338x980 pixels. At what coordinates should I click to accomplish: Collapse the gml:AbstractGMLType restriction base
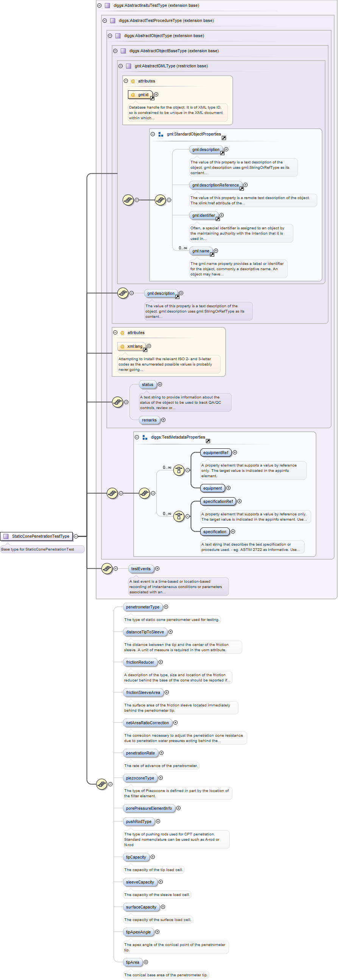tap(121, 66)
